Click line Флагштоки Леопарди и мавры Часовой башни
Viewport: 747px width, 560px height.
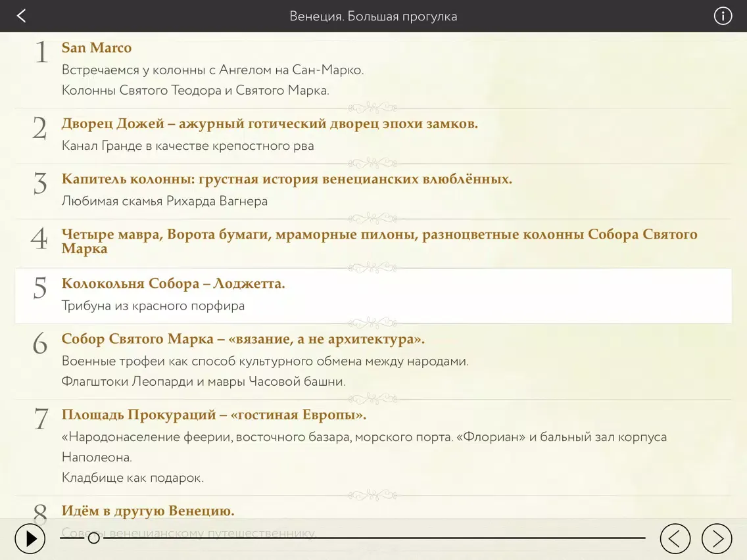(203, 381)
